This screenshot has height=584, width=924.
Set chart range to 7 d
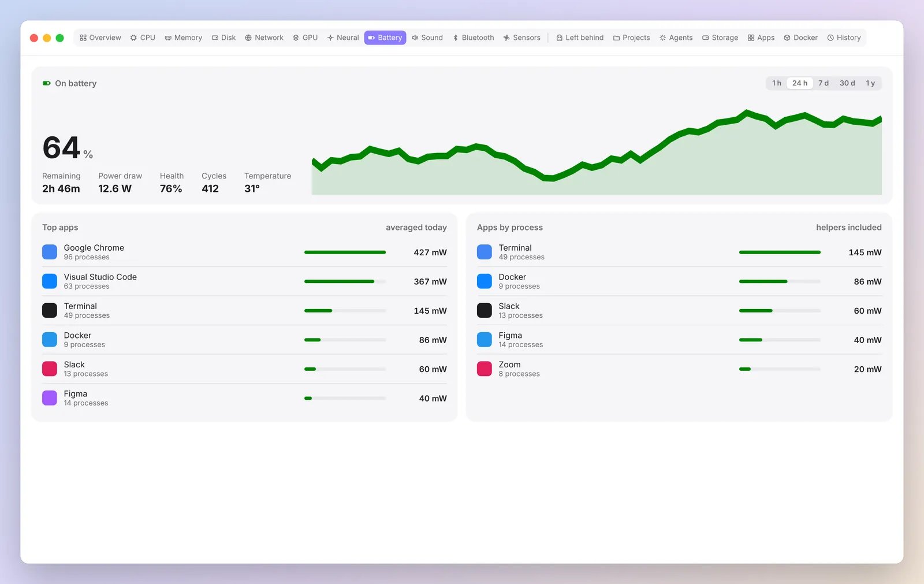point(824,83)
